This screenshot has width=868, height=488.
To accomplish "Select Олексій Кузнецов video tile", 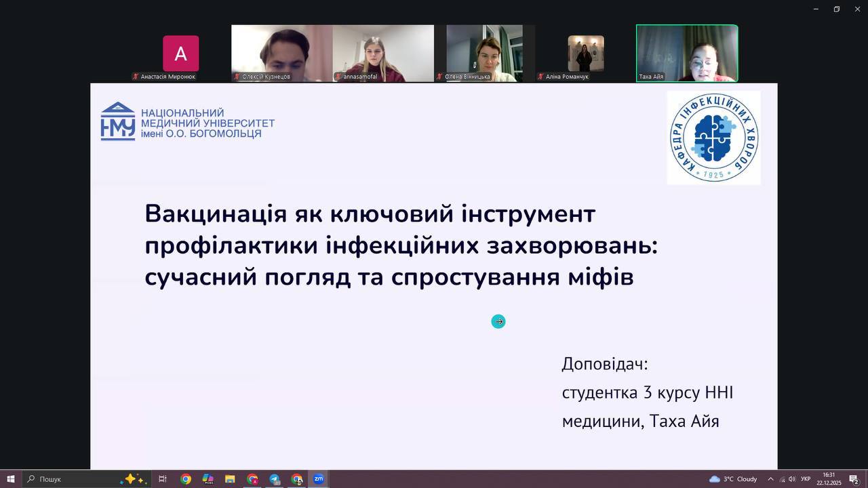I will 281,53.
